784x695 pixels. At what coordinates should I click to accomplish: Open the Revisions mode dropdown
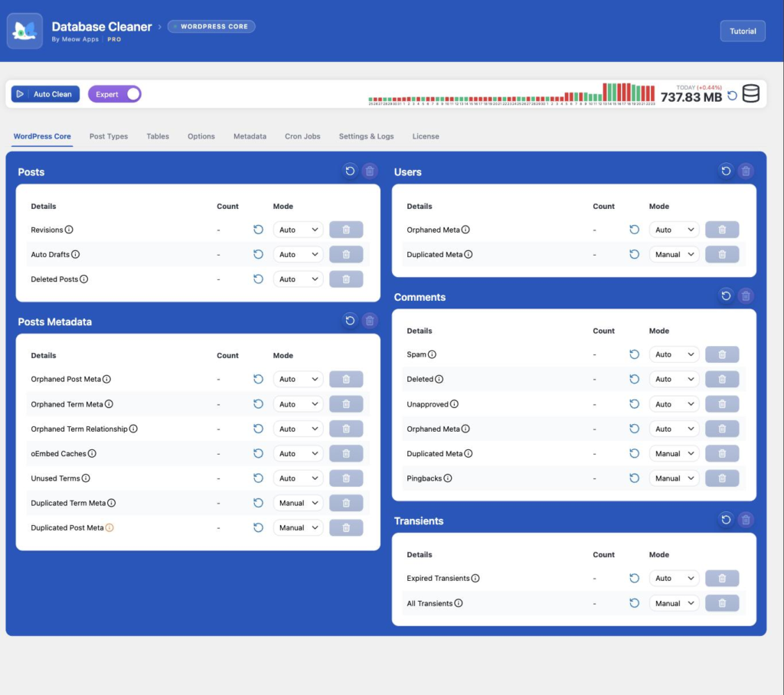[x=298, y=230]
